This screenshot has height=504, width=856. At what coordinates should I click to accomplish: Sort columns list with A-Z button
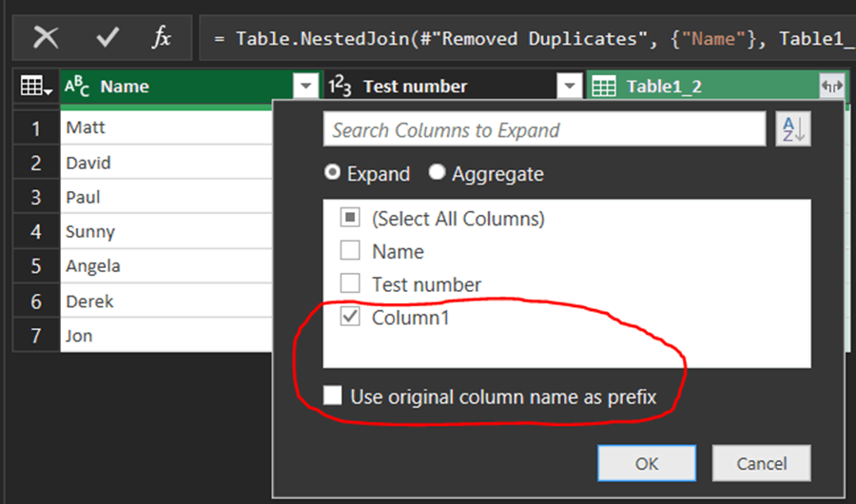[793, 129]
